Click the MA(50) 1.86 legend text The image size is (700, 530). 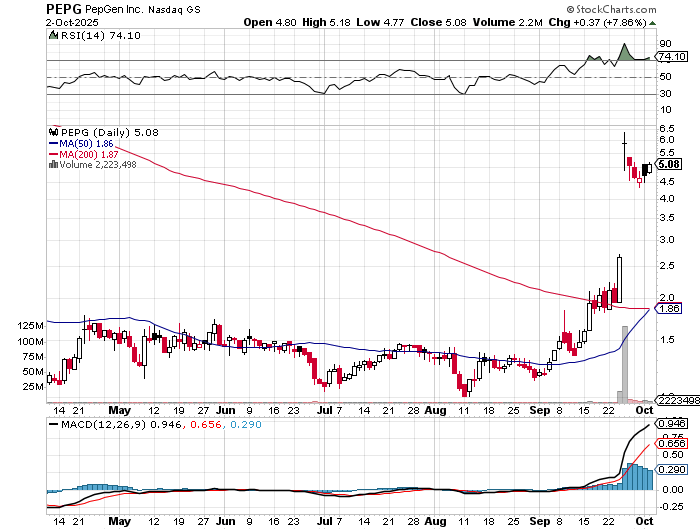pyautogui.click(x=86, y=144)
